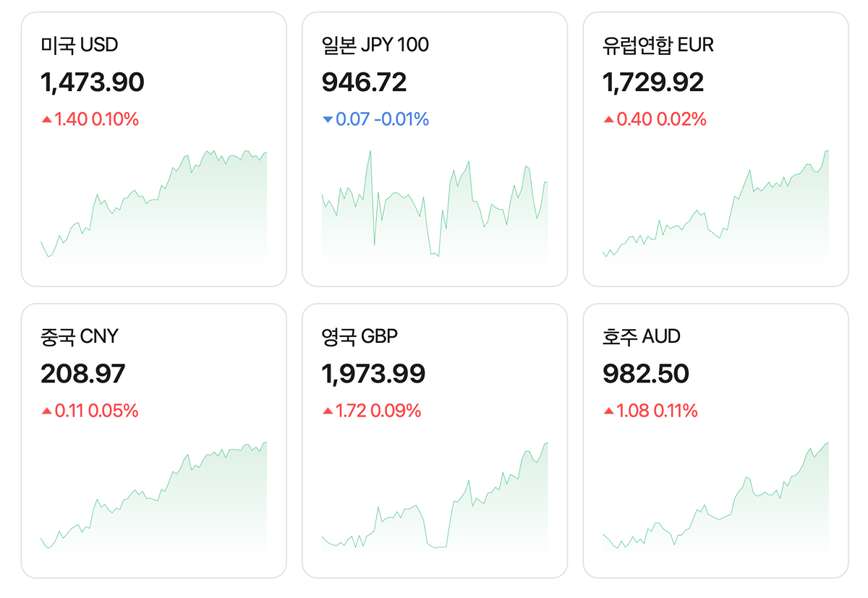The width and height of the screenshot is (868, 598).
Task: Select the 미국 USD title
Action: pyautogui.click(x=80, y=46)
